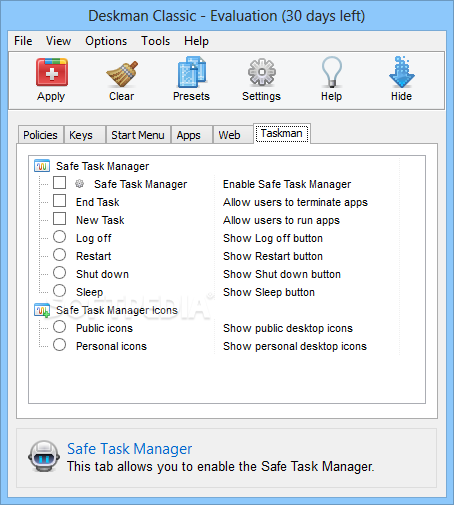Check the New Task checkbox

coord(59,219)
